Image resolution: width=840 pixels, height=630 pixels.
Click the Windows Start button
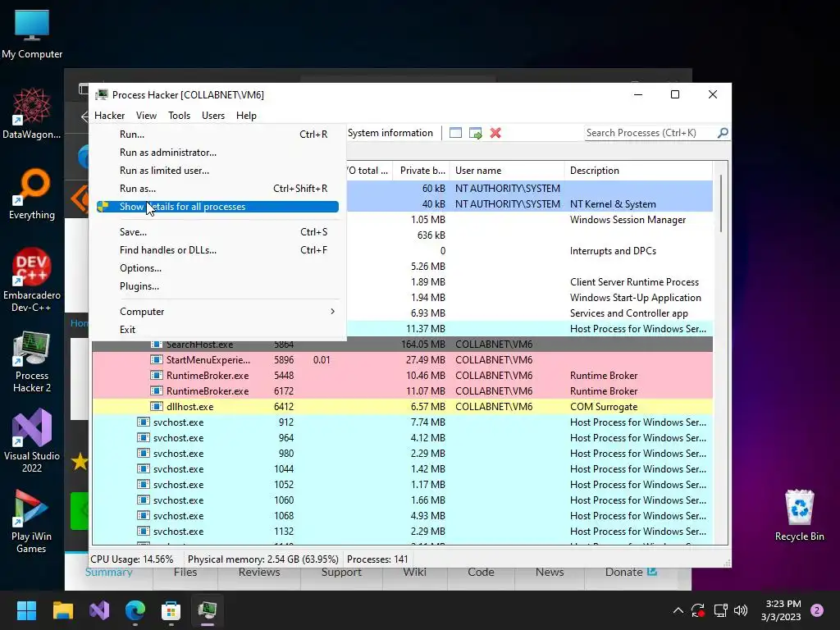point(26,610)
